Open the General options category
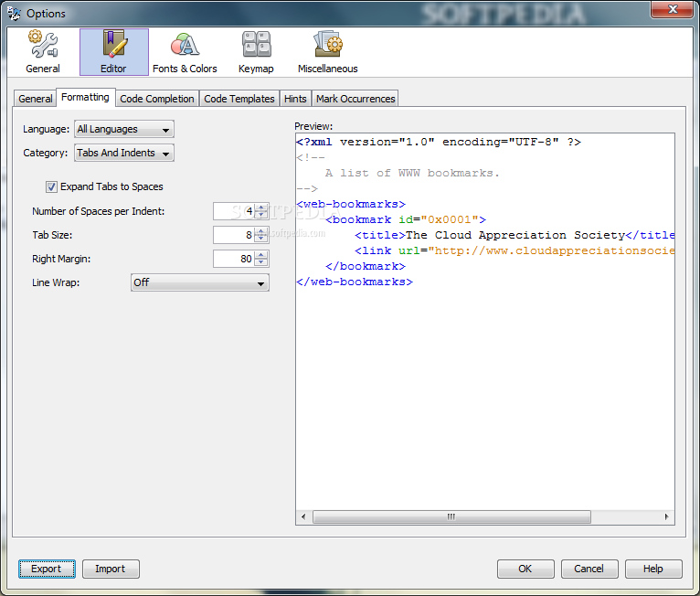 coord(43,52)
